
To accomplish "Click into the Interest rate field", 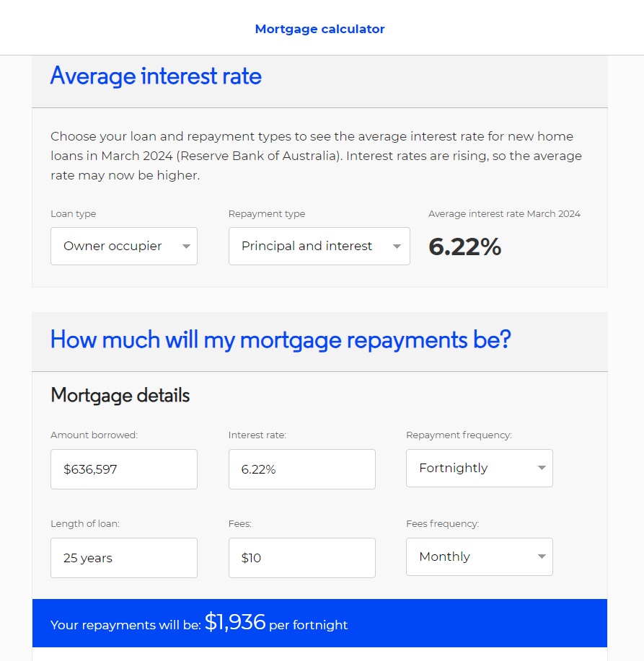I will [301, 469].
